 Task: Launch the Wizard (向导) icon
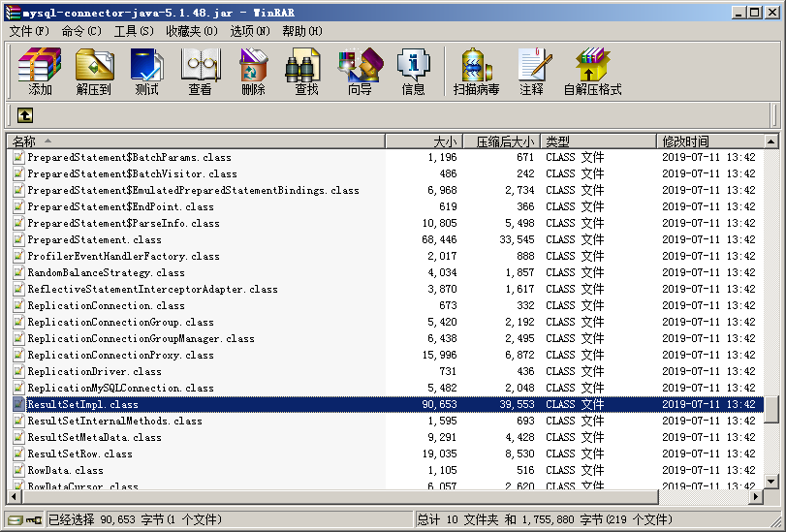coord(360,71)
